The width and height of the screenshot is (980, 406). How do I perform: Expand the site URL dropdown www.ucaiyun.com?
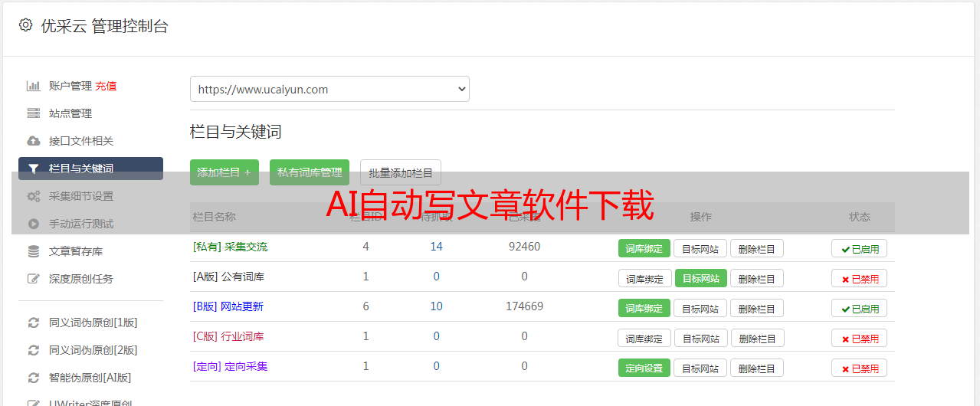(329, 89)
